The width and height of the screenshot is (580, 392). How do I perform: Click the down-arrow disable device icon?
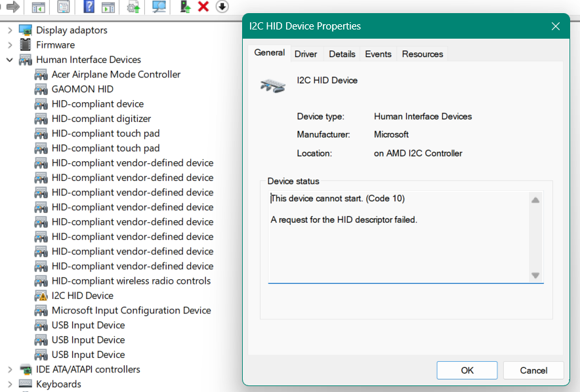[x=222, y=7]
